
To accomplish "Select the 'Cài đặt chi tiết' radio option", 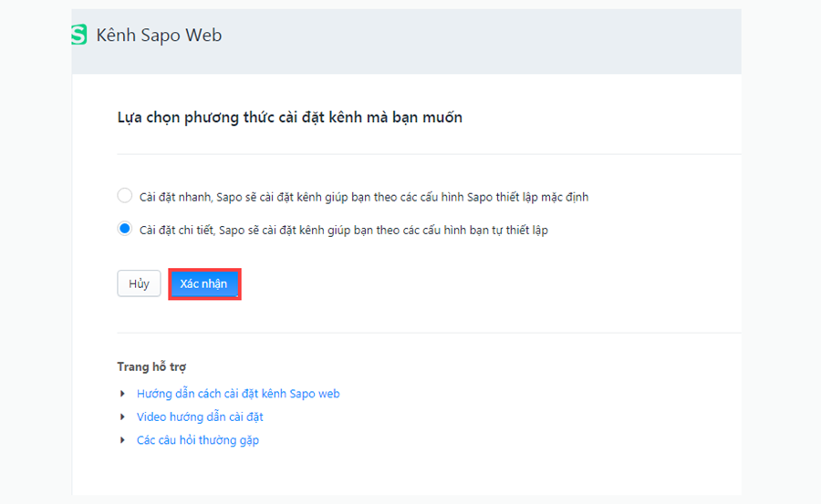I will pos(125,229).
